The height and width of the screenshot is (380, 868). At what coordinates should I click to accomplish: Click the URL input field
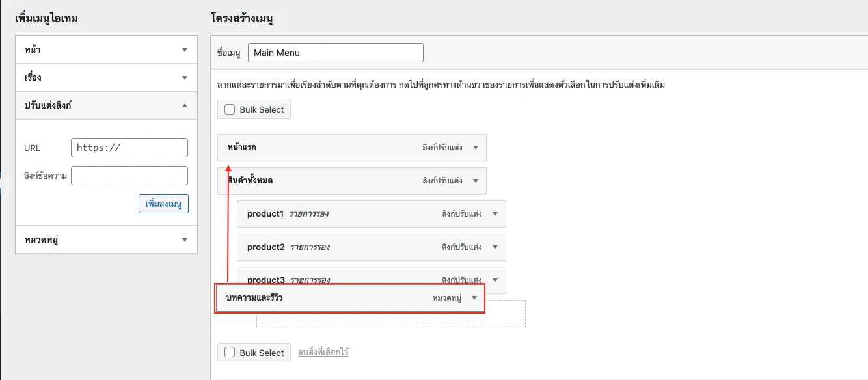click(x=129, y=148)
